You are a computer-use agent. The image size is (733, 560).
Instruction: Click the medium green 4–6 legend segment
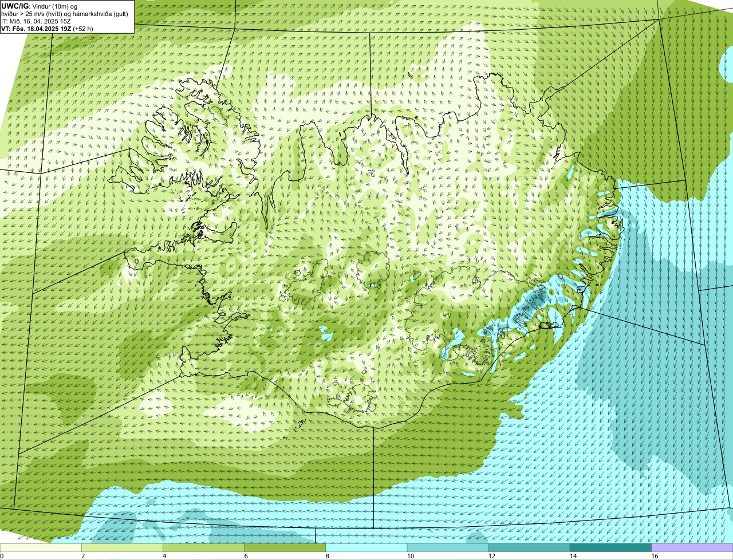pyautogui.click(x=204, y=547)
